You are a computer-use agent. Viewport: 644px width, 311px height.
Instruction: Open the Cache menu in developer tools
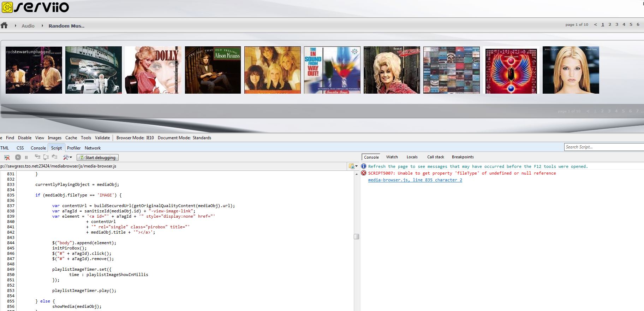[71, 138]
